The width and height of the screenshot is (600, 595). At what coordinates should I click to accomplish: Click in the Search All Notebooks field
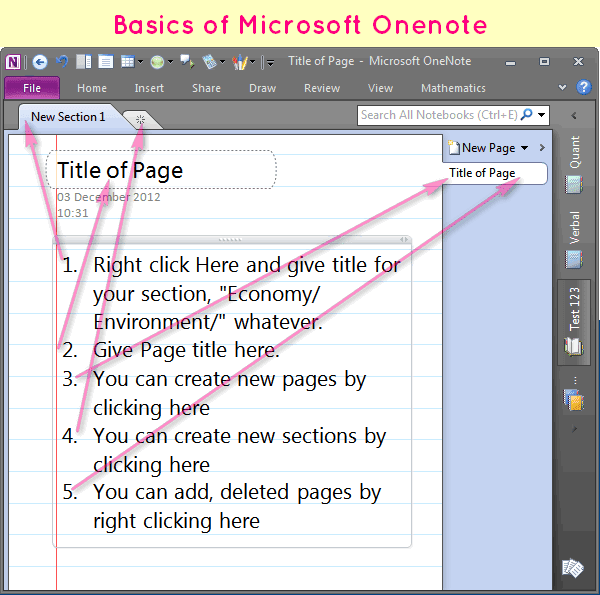(x=439, y=115)
